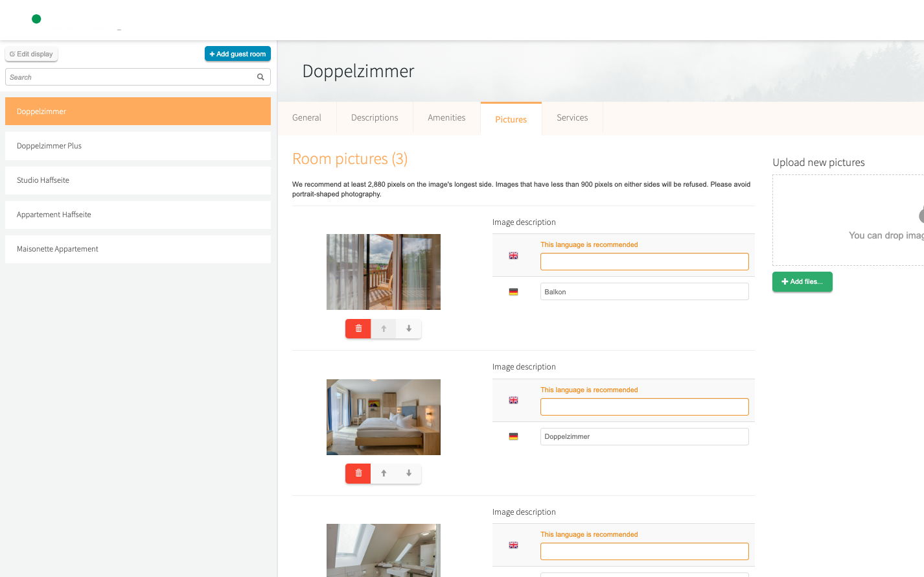Click the UK flag beside the Balkon picture
The width and height of the screenshot is (924, 577).
coord(513,255)
